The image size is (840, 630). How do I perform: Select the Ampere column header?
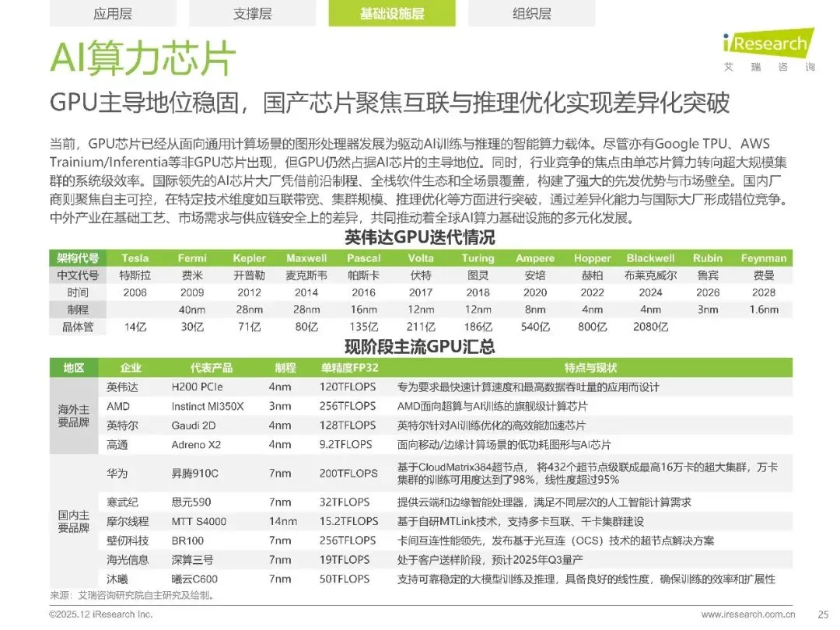(535, 257)
